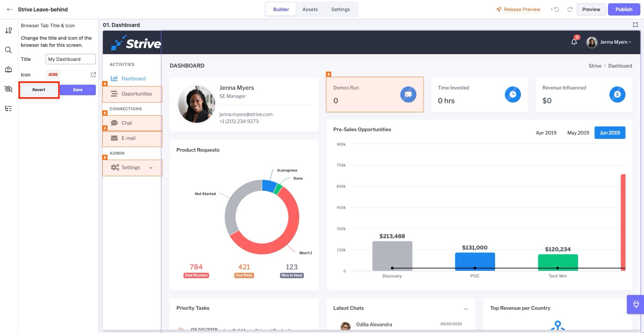This screenshot has height=333, width=644.
Task: Open the plug widget at right edge
Action: [x=636, y=304]
